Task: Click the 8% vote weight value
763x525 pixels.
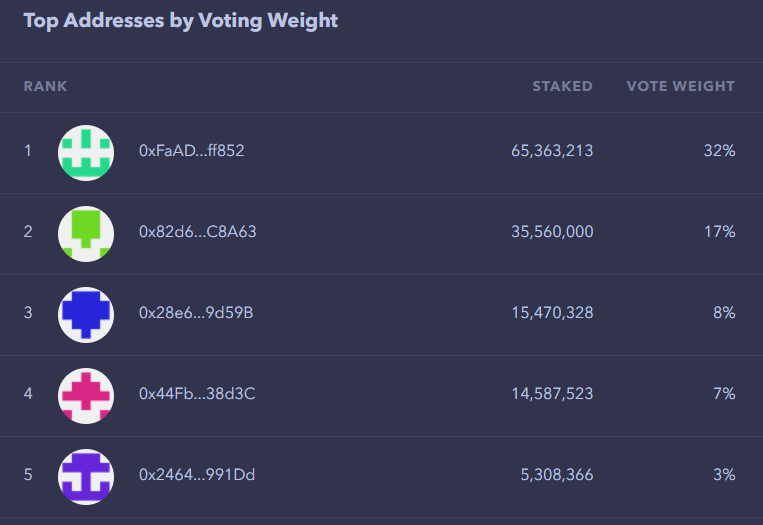Action: [x=725, y=312]
